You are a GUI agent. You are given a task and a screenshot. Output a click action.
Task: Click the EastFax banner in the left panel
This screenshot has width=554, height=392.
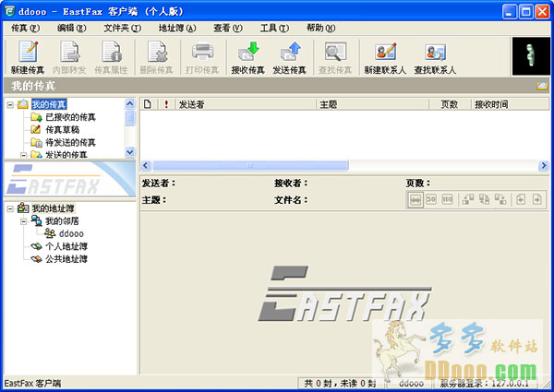(x=69, y=179)
